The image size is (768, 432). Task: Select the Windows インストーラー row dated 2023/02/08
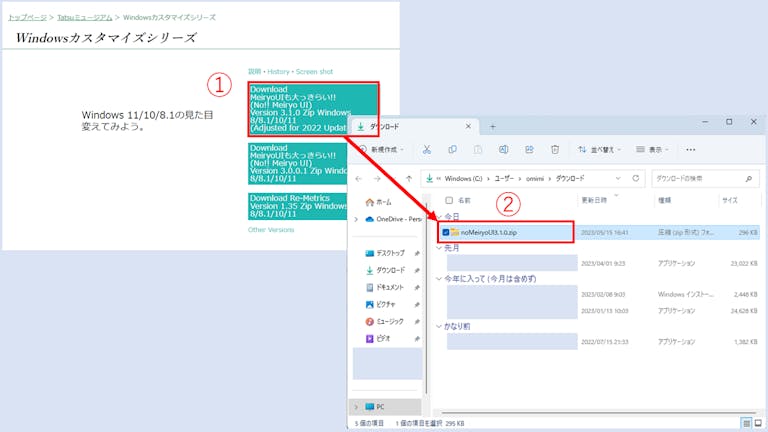click(602, 294)
